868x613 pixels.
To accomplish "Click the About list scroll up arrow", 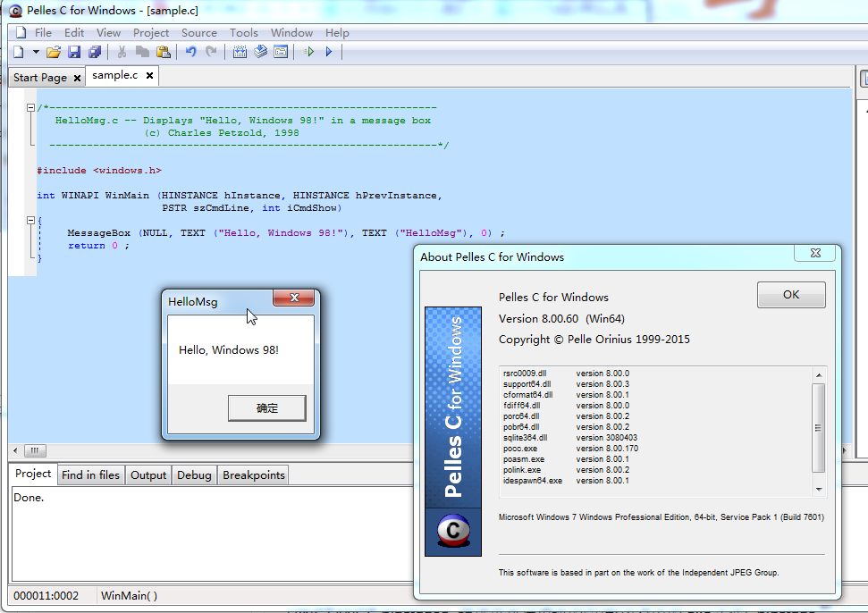I will tap(819, 375).
